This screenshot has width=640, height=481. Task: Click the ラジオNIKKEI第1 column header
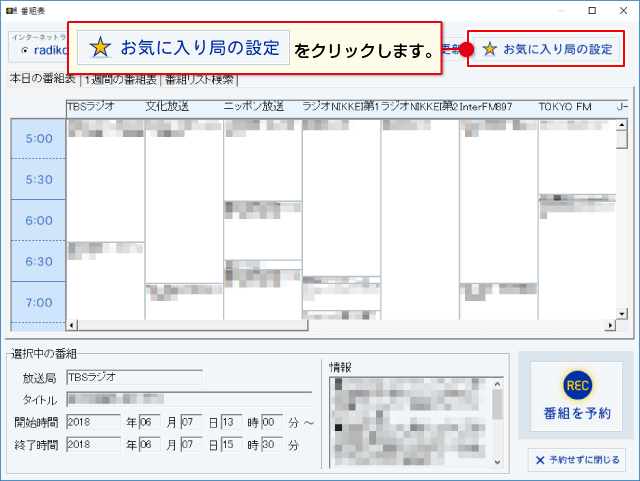tap(341, 107)
